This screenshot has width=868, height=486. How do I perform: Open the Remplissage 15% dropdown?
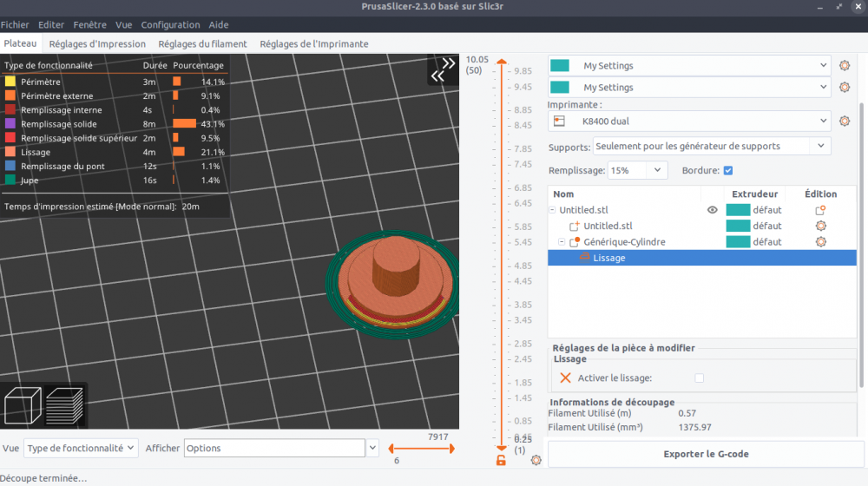point(637,170)
